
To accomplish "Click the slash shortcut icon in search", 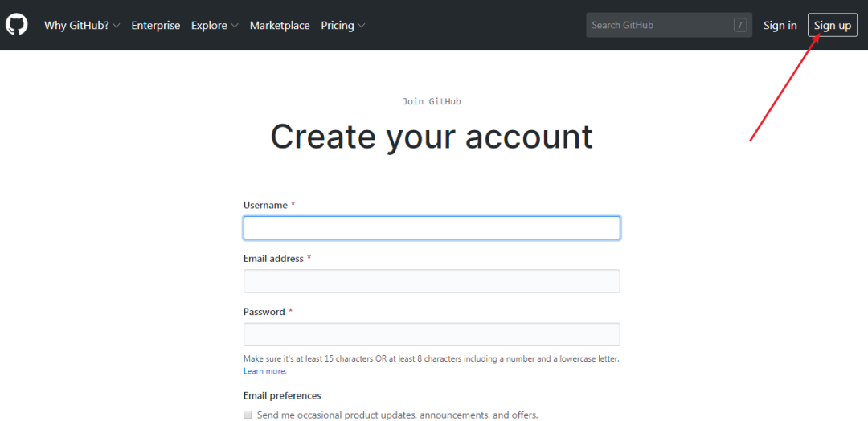I will (739, 25).
